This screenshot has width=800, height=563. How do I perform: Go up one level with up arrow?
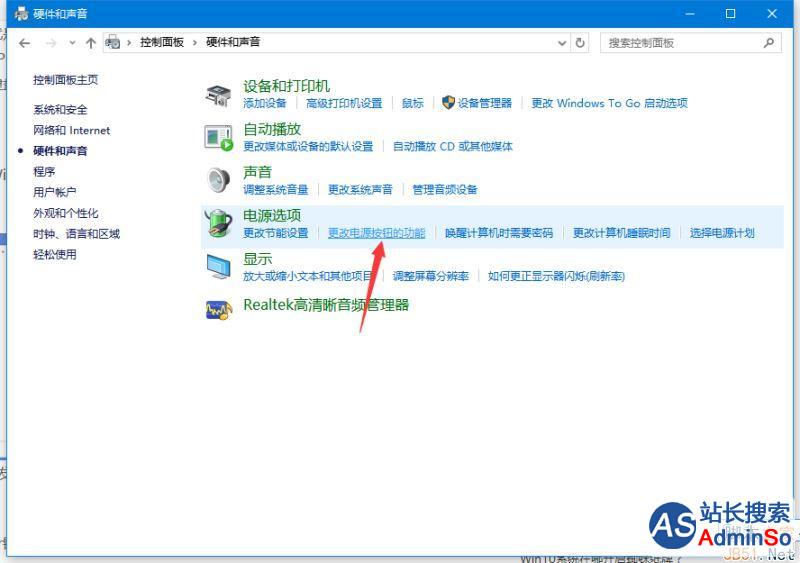[x=91, y=43]
